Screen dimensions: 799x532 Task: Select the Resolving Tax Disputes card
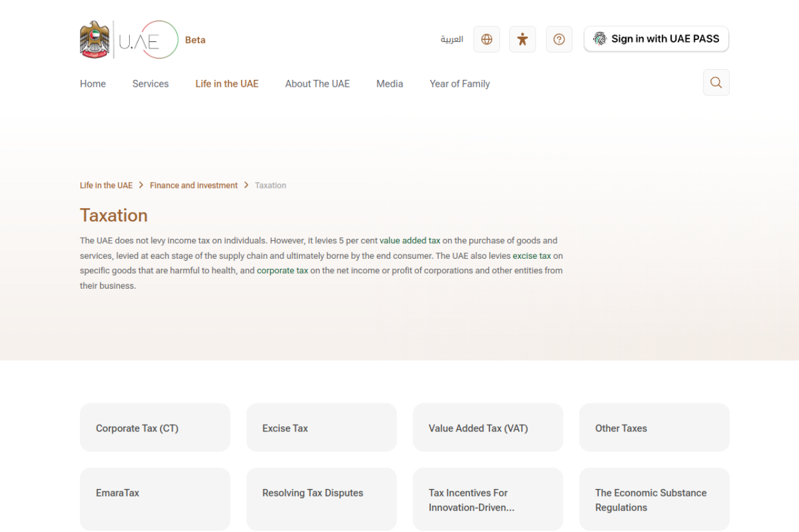coord(321,499)
